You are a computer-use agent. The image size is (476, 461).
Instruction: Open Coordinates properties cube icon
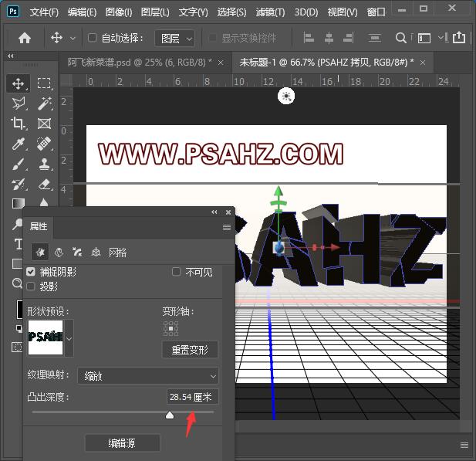(96, 253)
